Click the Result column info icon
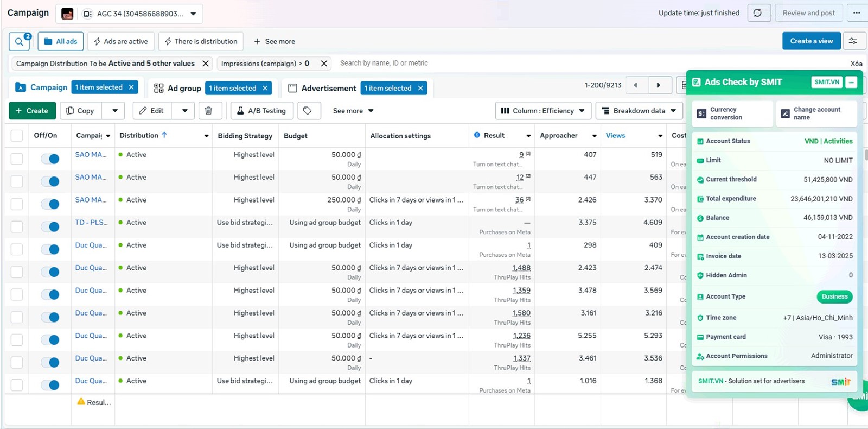 tap(477, 135)
